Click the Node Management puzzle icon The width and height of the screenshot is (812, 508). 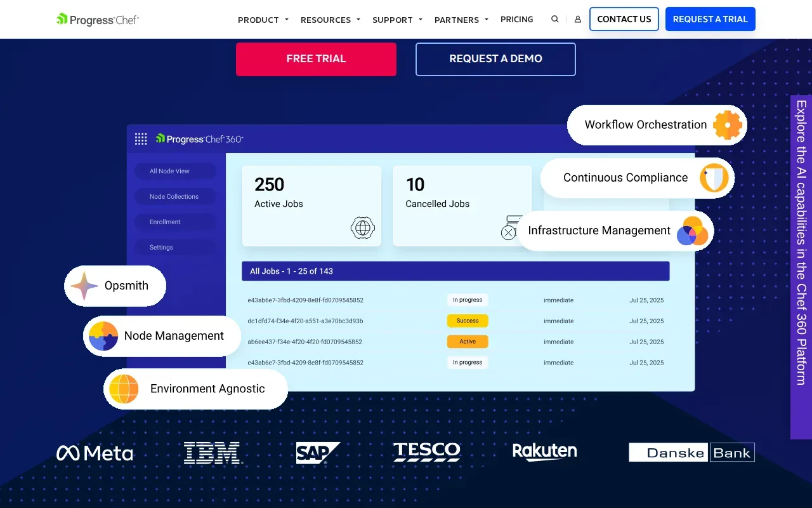click(x=103, y=337)
